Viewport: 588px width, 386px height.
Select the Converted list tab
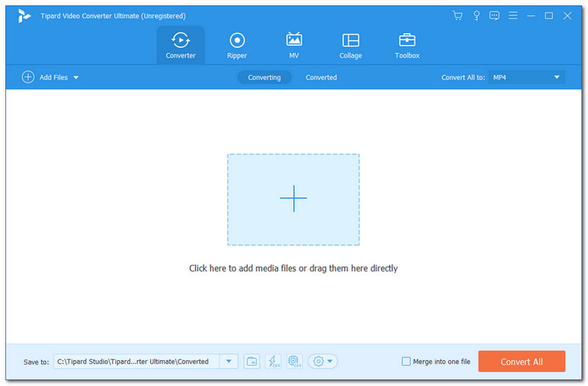[x=321, y=77]
